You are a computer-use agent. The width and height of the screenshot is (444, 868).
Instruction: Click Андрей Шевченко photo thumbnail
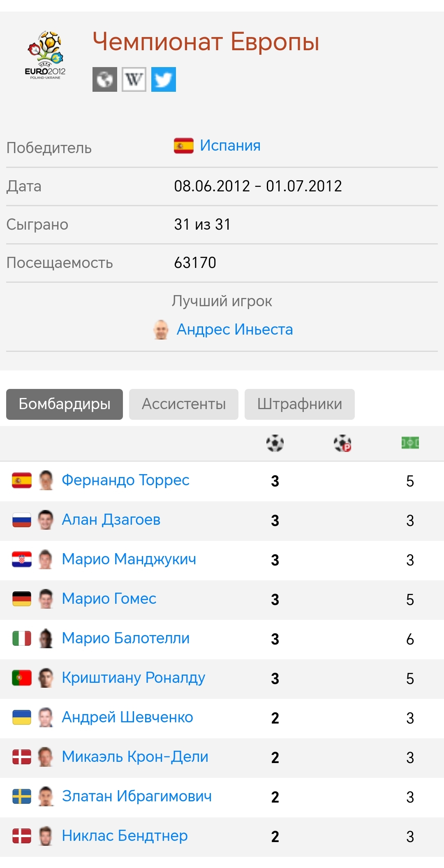click(46, 718)
